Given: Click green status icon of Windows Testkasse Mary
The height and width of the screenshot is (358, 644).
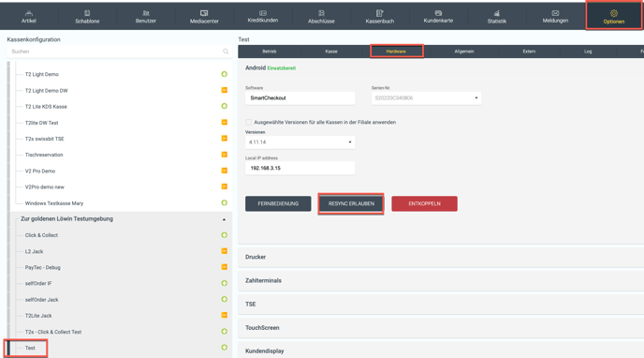Looking at the screenshot, I should click(x=225, y=202).
